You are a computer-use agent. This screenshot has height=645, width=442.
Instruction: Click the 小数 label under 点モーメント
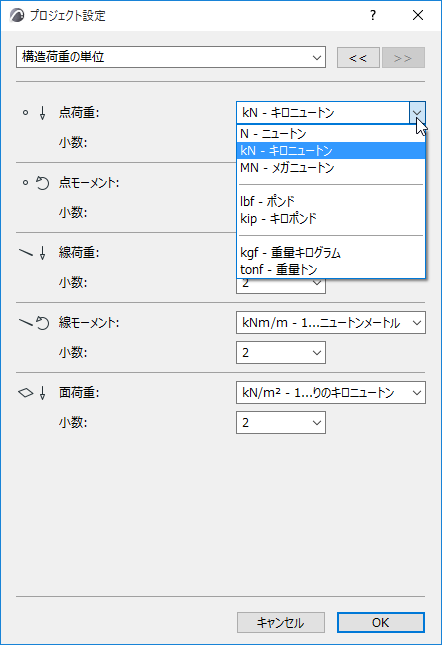pos(73,213)
